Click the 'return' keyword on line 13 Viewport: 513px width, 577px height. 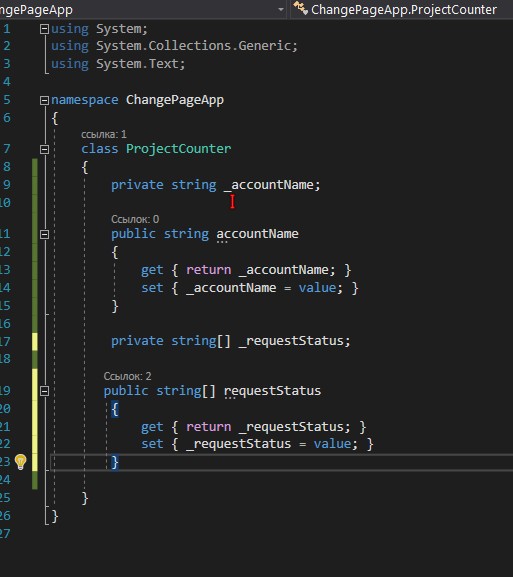pyautogui.click(x=209, y=270)
